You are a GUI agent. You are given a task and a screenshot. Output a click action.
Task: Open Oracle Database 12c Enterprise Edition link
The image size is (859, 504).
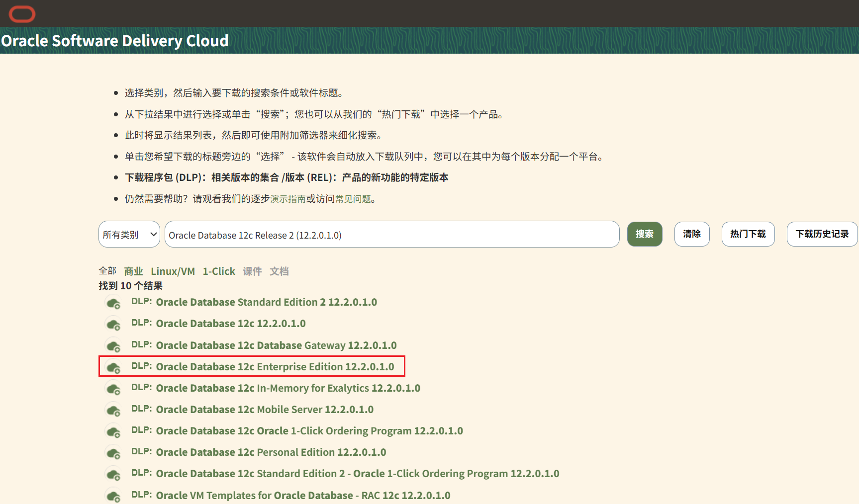point(275,367)
